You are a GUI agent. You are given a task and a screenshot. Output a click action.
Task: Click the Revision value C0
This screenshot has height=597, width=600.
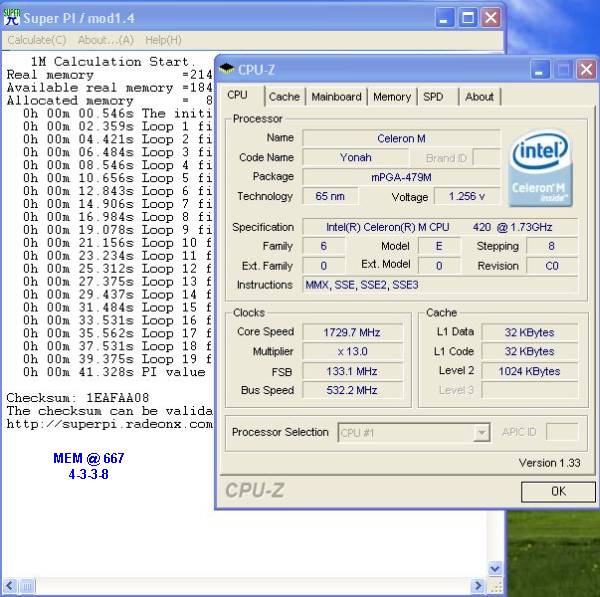[x=551, y=266]
